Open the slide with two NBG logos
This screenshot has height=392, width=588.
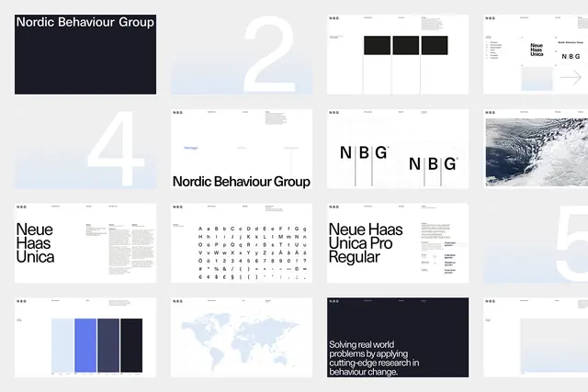coord(398,149)
